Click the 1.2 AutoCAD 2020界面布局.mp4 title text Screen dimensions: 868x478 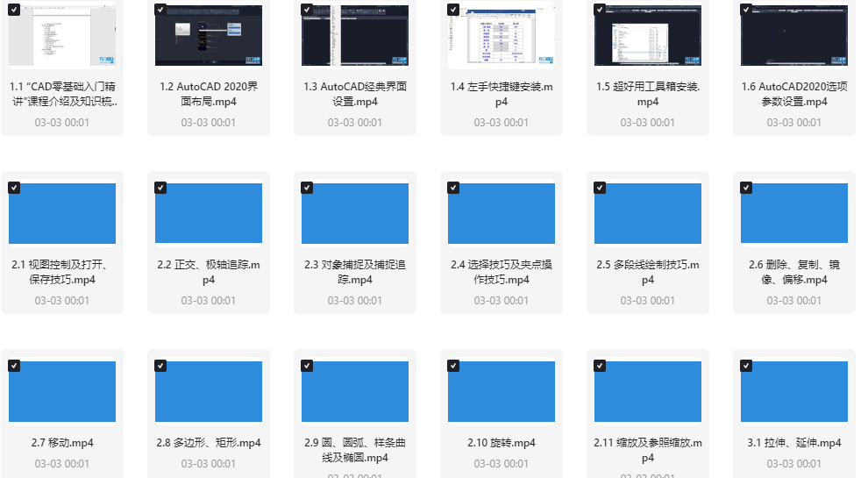[x=209, y=94]
